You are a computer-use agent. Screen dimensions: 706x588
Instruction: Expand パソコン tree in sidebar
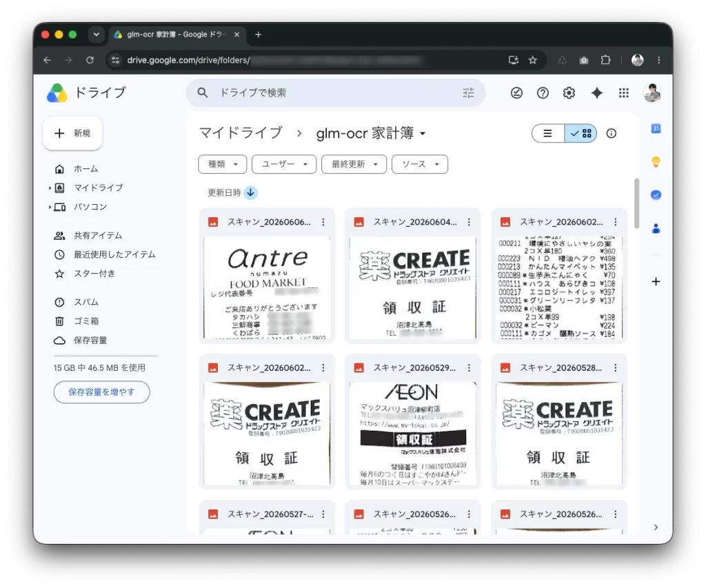(x=50, y=207)
